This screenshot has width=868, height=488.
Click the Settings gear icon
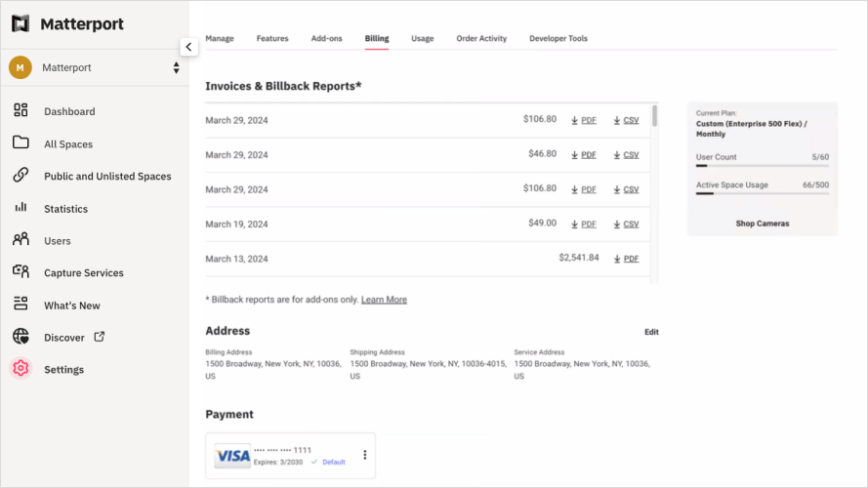click(21, 368)
